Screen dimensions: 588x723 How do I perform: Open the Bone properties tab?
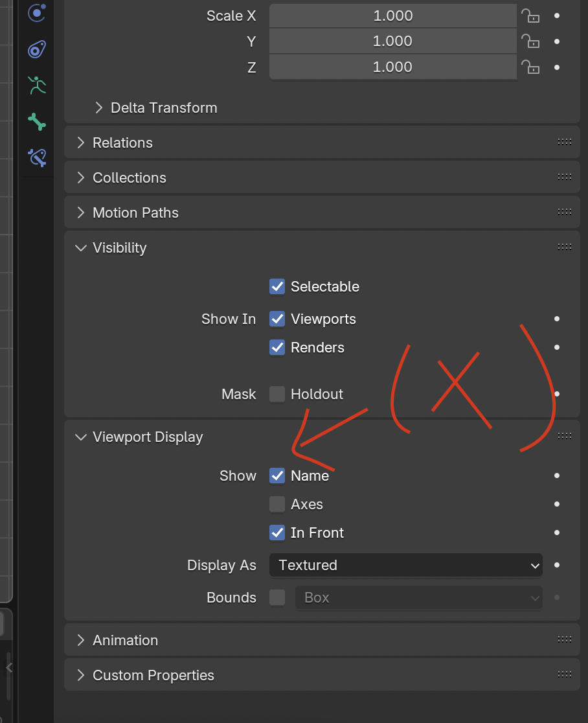(x=37, y=122)
